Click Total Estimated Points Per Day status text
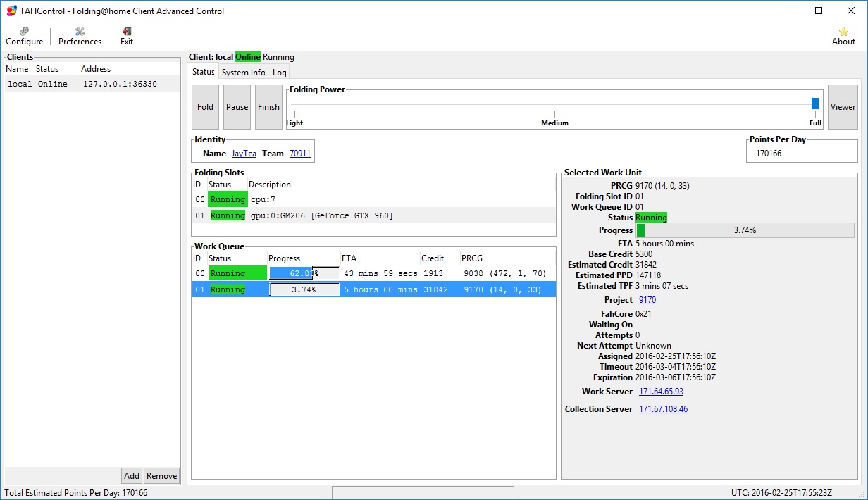The width and height of the screenshot is (868, 500). (x=76, y=493)
